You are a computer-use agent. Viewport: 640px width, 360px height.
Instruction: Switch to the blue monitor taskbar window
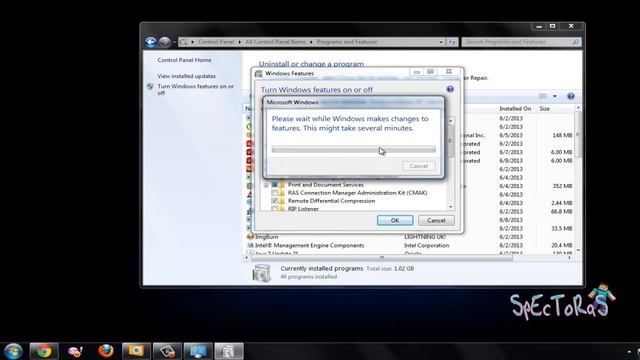click(198, 351)
